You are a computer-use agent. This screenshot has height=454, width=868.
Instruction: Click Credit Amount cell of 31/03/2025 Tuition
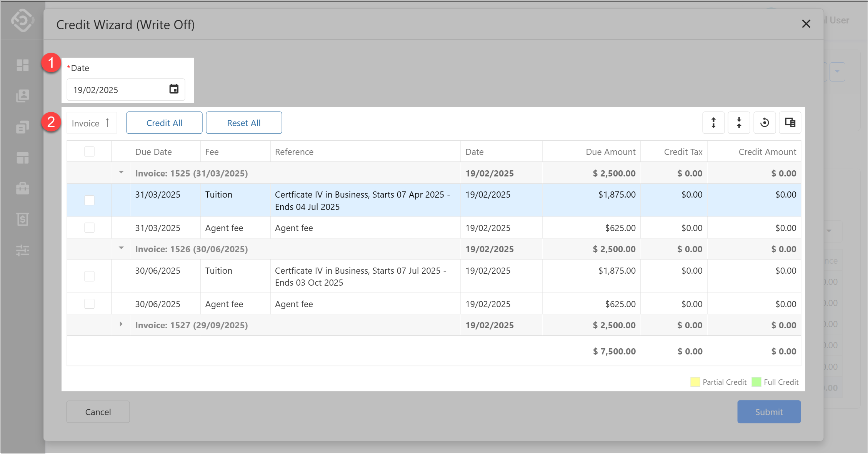(754, 200)
